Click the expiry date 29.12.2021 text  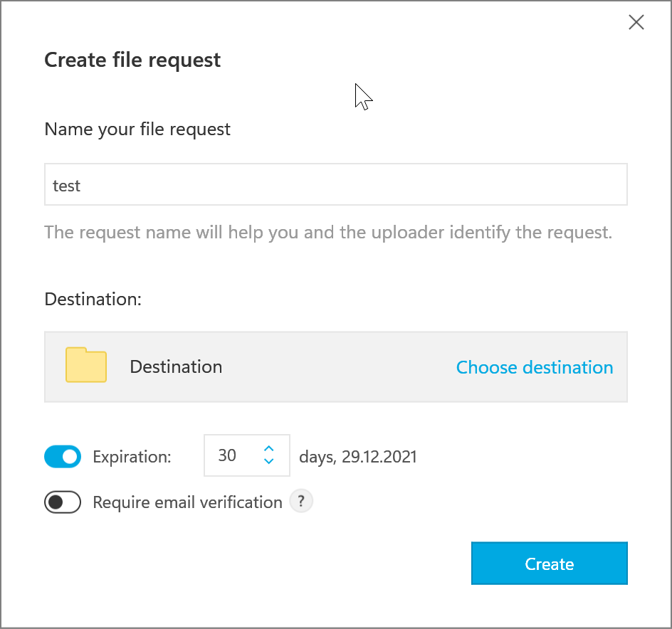tap(379, 457)
